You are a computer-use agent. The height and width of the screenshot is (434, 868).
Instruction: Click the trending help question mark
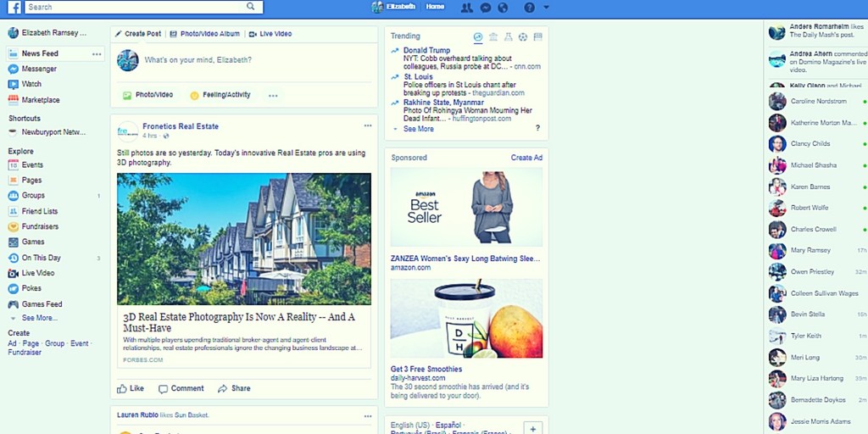pyautogui.click(x=537, y=129)
